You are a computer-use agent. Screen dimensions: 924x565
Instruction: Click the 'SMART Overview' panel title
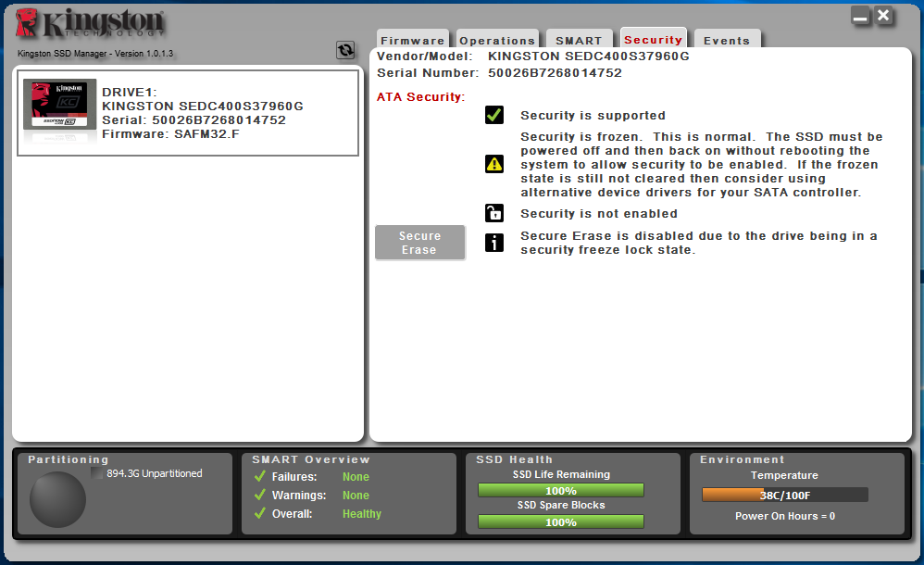coord(311,459)
